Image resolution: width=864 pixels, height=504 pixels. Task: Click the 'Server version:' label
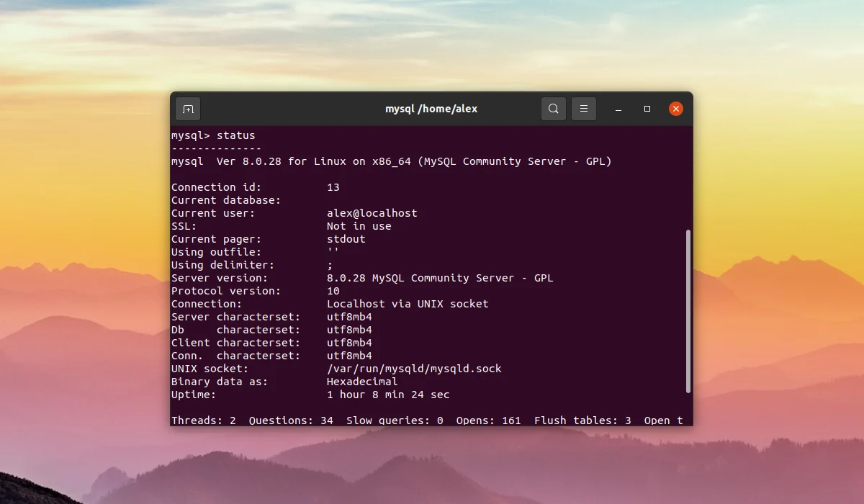(x=220, y=278)
